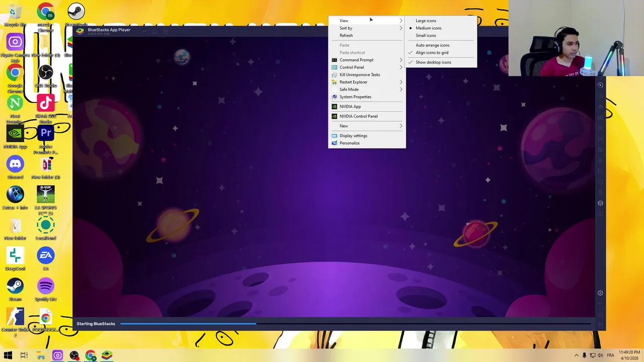Click the BlueStacks App Player title text
The width and height of the screenshot is (644, 362).
click(x=109, y=30)
